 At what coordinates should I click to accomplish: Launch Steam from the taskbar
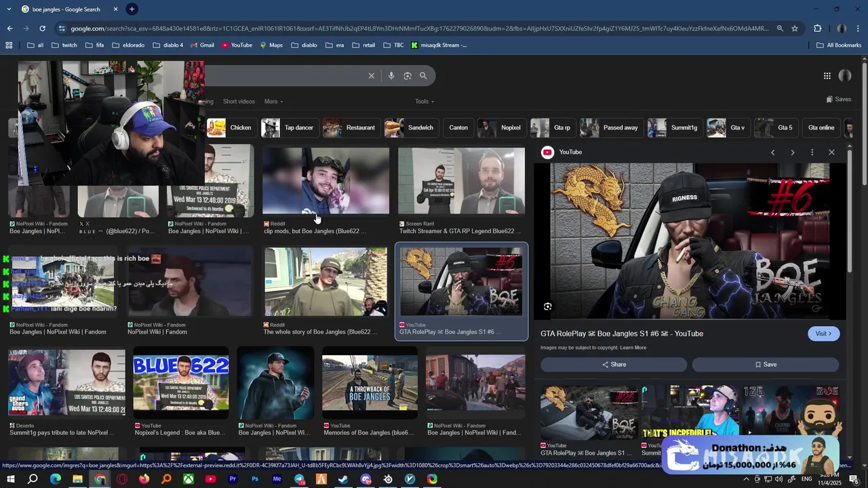click(x=343, y=479)
